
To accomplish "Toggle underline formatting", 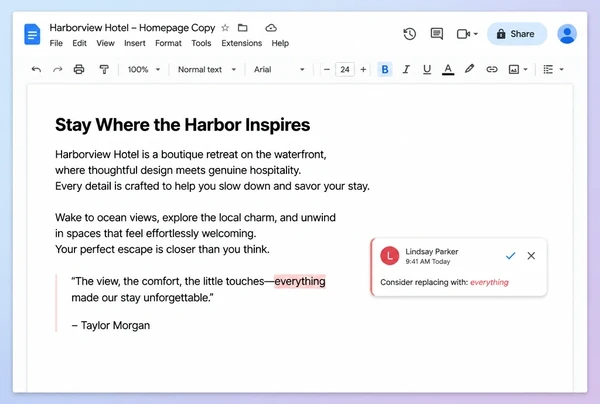I will [x=427, y=70].
